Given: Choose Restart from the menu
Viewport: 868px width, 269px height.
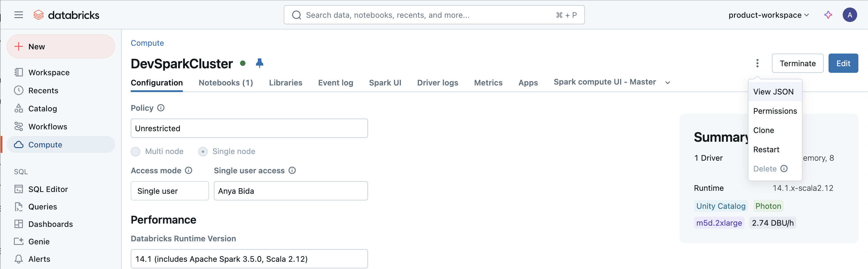Looking at the screenshot, I should coord(775,149).
